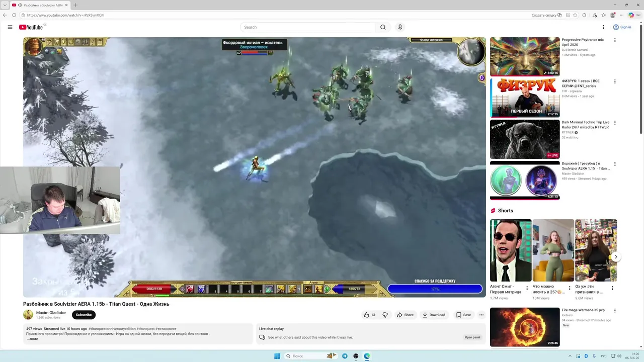The image size is (644, 362).
Task: Click the browser back arrow
Action: click(x=5, y=15)
